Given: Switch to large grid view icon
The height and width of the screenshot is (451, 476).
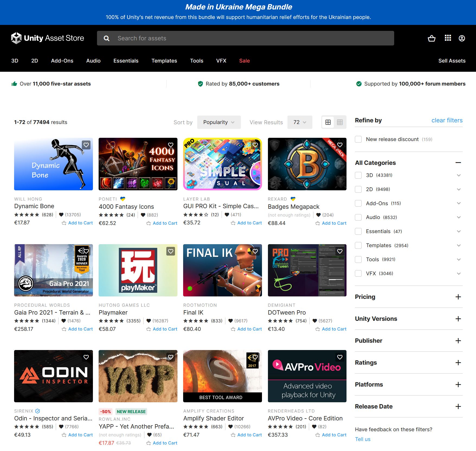Looking at the screenshot, I should (328, 122).
